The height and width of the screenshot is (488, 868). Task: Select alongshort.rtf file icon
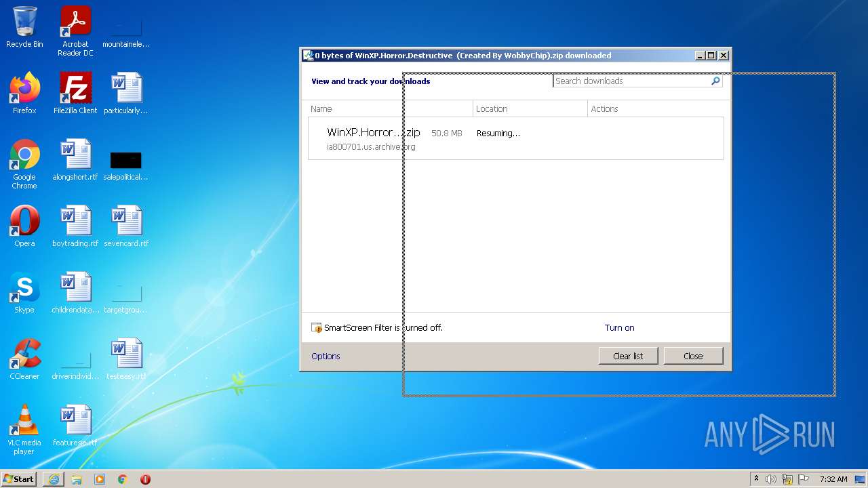[x=75, y=160]
